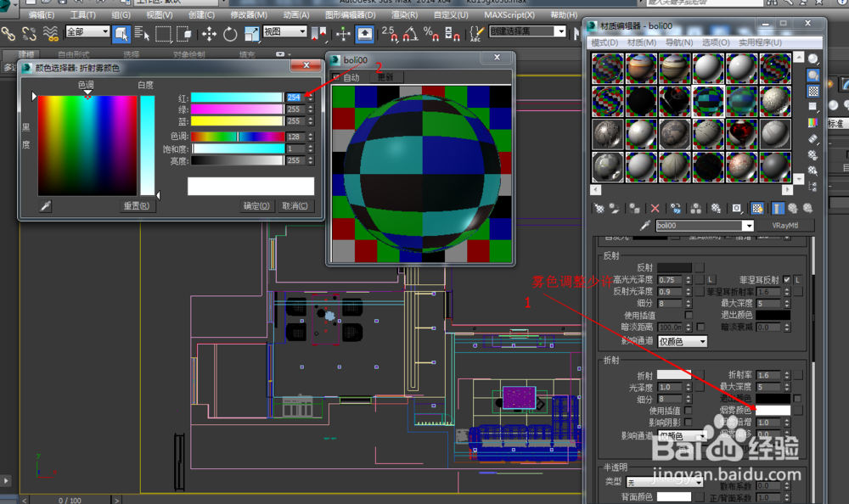Click red X reset material icon

[x=655, y=209]
